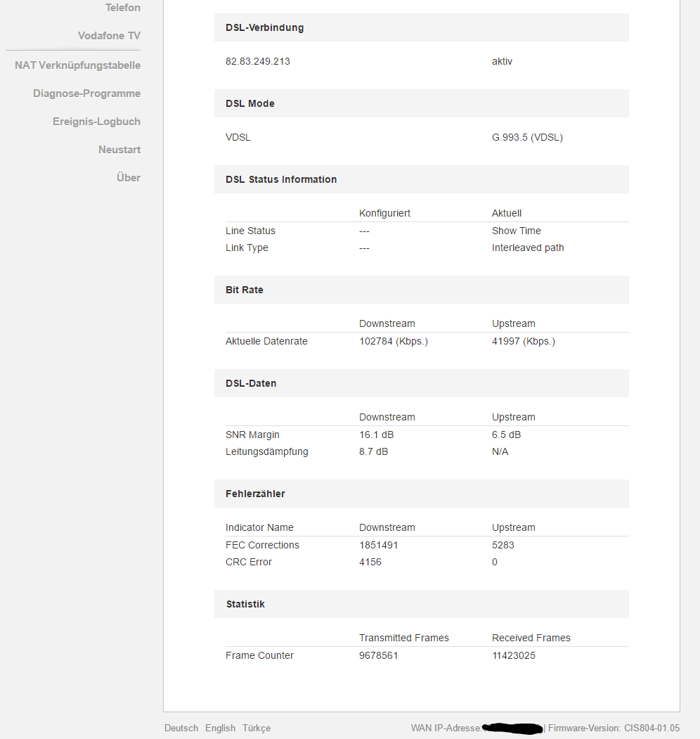The width and height of the screenshot is (700, 739).
Task: Click the 8.7 dB attenuation value
Action: [x=374, y=451]
